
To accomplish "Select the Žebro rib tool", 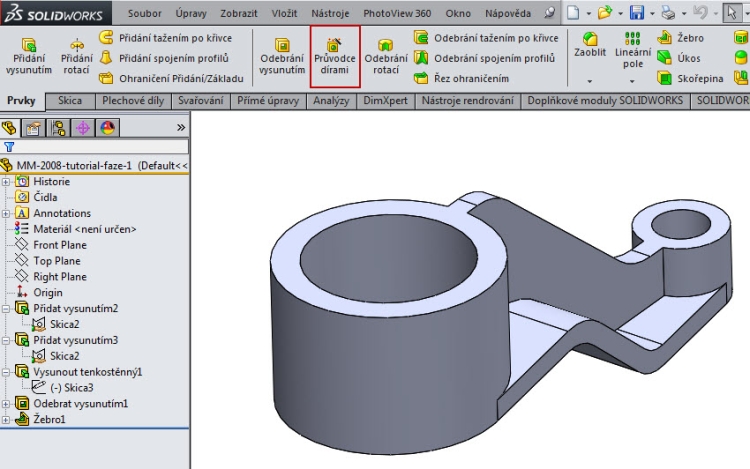I will [x=680, y=38].
